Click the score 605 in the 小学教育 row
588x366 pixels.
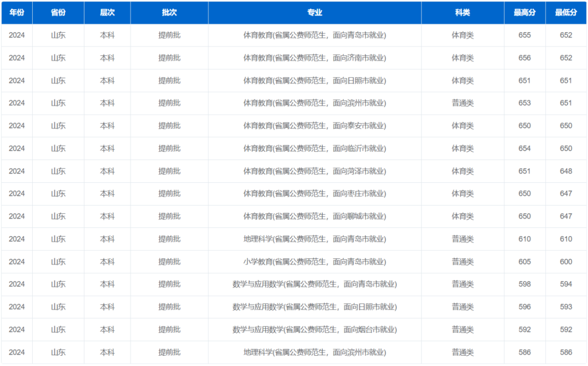pyautogui.click(x=525, y=262)
